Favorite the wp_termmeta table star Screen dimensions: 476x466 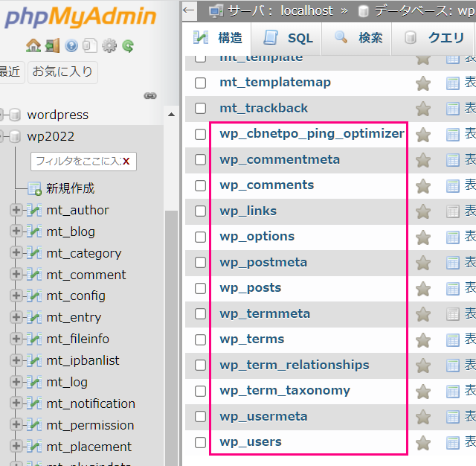click(423, 314)
